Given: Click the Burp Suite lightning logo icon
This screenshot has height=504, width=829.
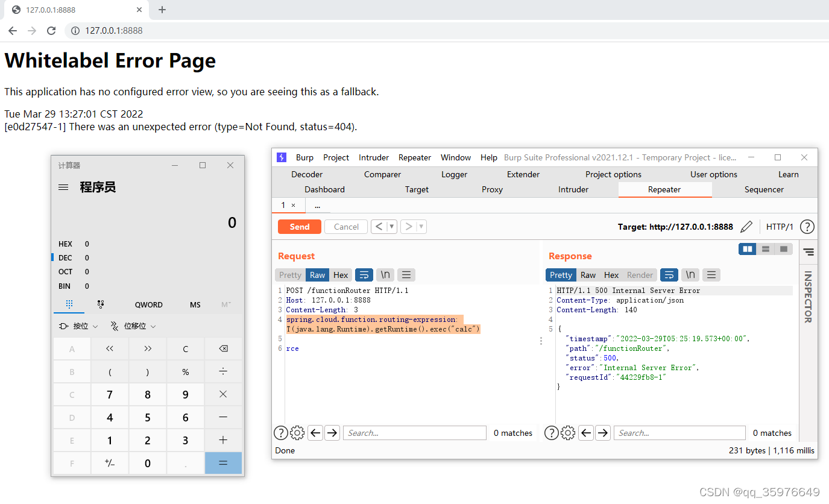Looking at the screenshot, I should coord(282,157).
